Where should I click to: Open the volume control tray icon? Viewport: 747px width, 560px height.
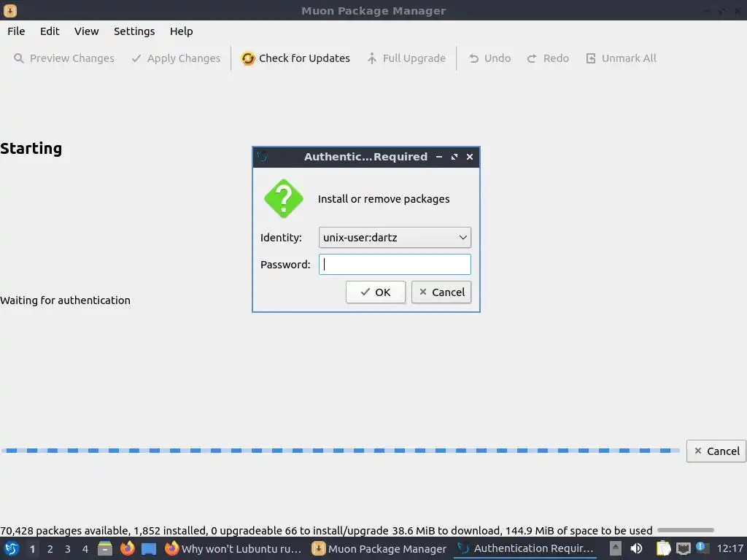[x=636, y=548]
